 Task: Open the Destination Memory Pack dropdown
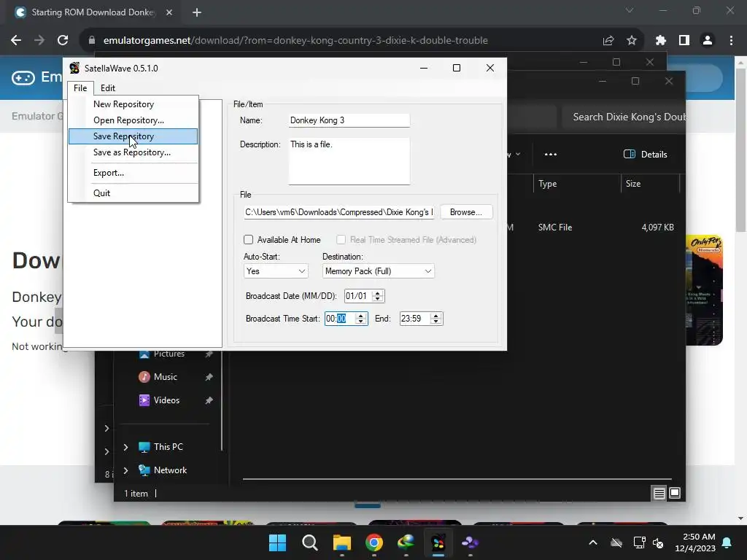379,271
